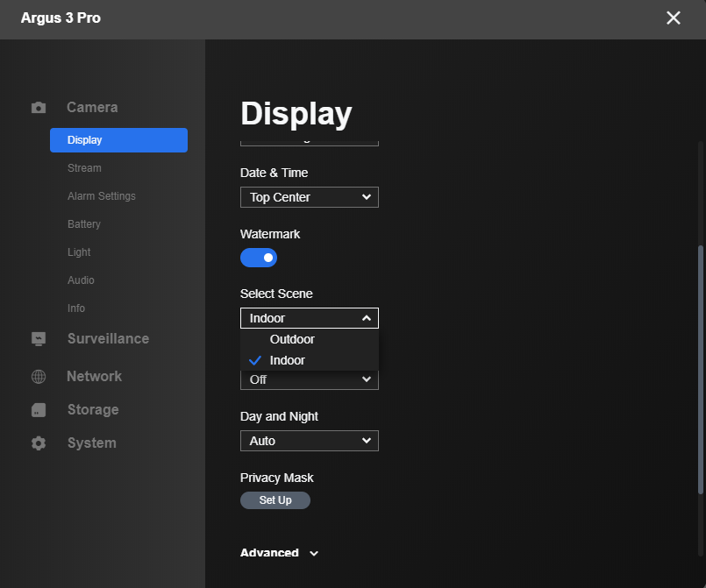Viewport: 706px width, 588px height.
Task: Click the Network globe icon
Action: (39, 377)
